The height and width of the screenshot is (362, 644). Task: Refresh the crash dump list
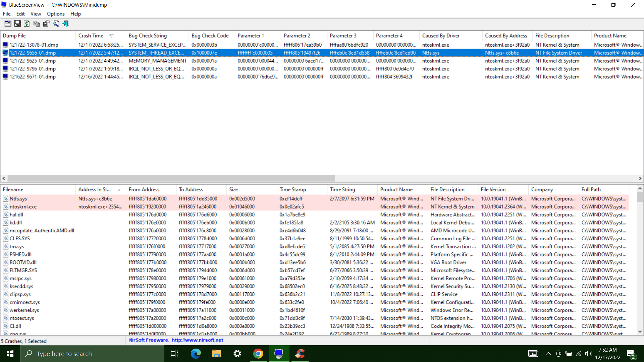[x=27, y=23]
